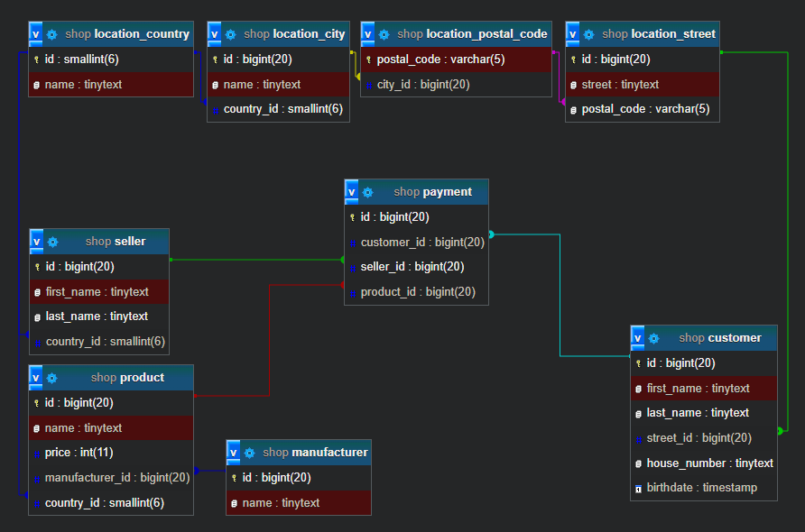The image size is (805, 532).
Task: Open the payment table structure via gear icon
Action: point(367,191)
